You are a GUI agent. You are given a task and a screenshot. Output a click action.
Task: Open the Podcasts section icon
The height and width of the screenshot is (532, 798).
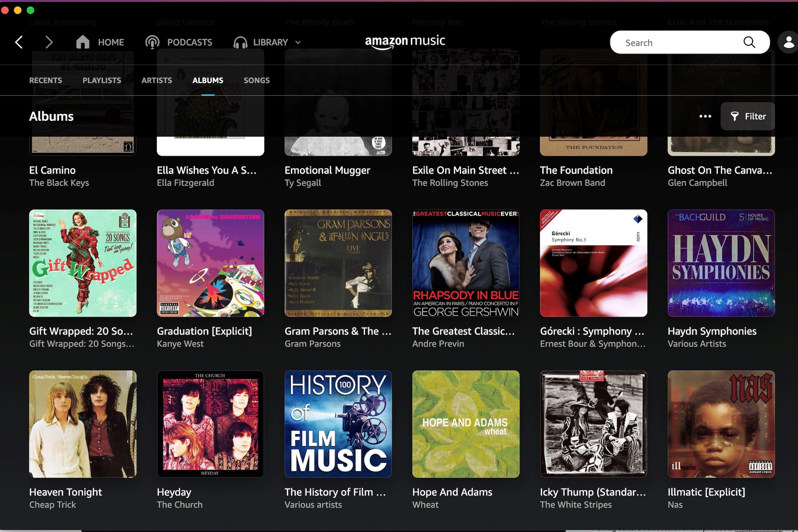pyautogui.click(x=153, y=42)
